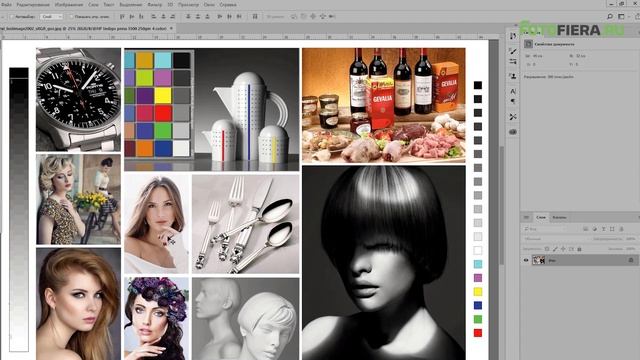Lock transparent pixels in Layers panel

point(547,249)
